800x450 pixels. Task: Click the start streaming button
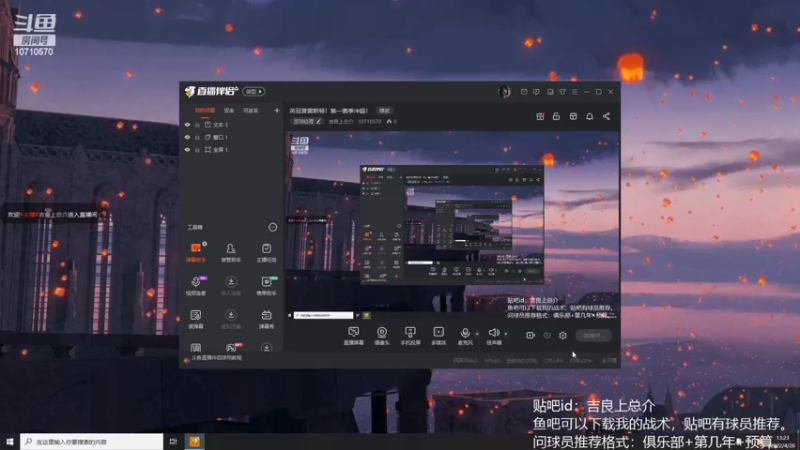[593, 335]
